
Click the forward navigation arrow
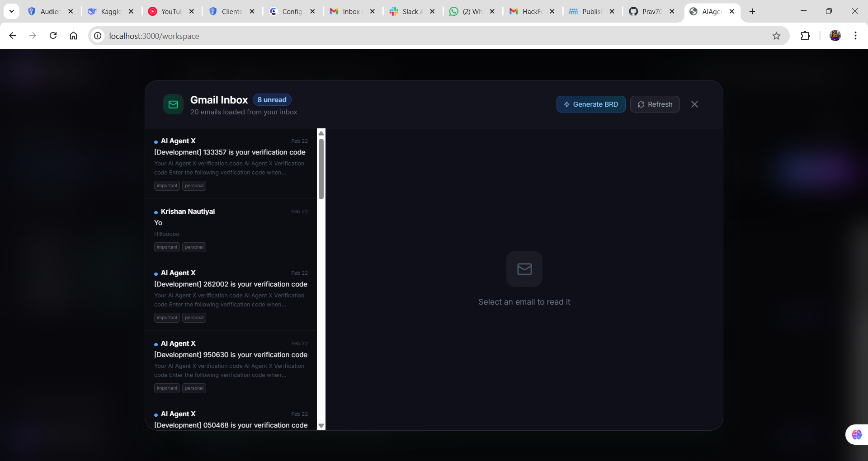[x=33, y=36]
